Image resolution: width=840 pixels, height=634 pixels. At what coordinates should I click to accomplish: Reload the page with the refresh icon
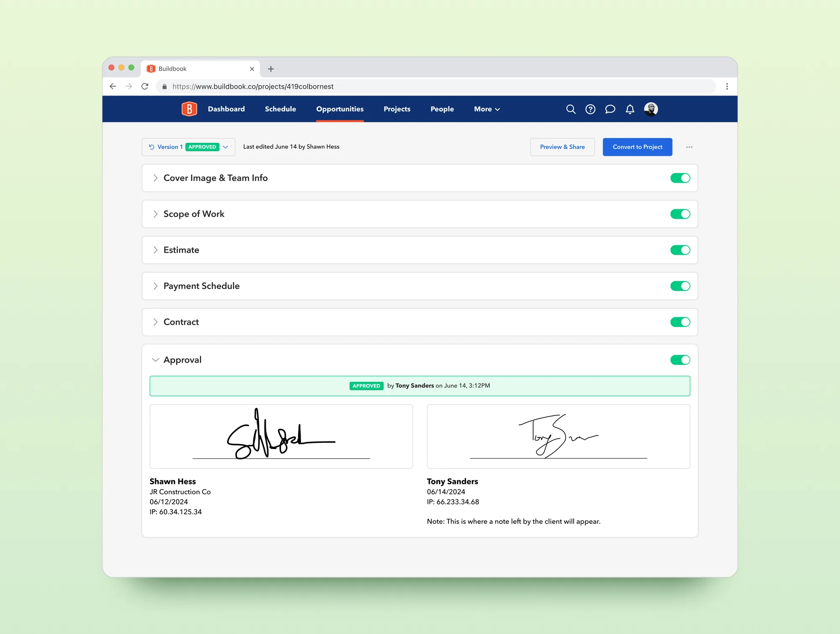point(145,86)
